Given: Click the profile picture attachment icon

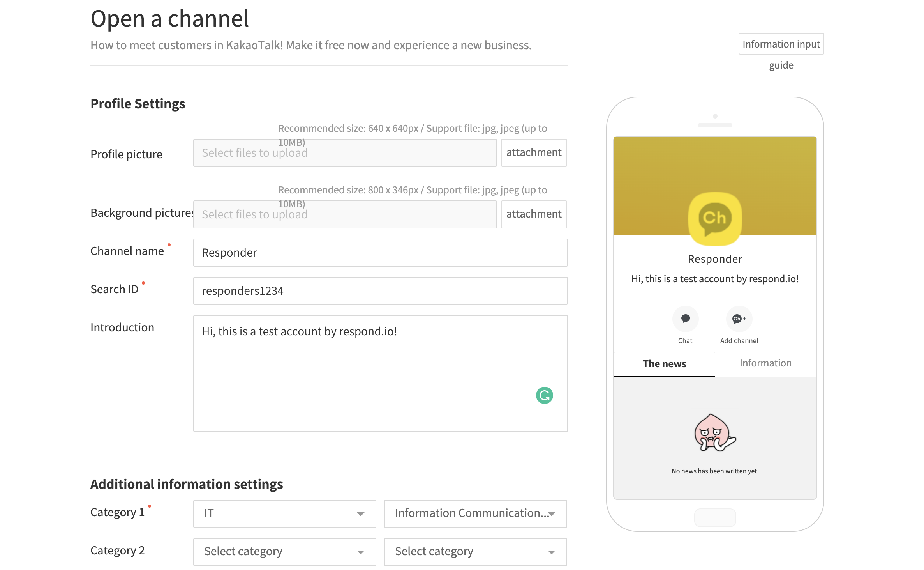Looking at the screenshot, I should (x=533, y=152).
